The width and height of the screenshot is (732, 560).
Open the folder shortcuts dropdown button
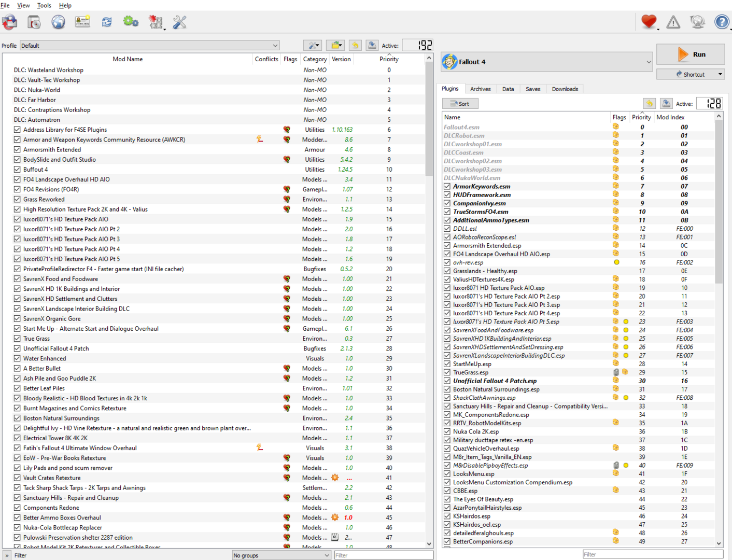(335, 46)
